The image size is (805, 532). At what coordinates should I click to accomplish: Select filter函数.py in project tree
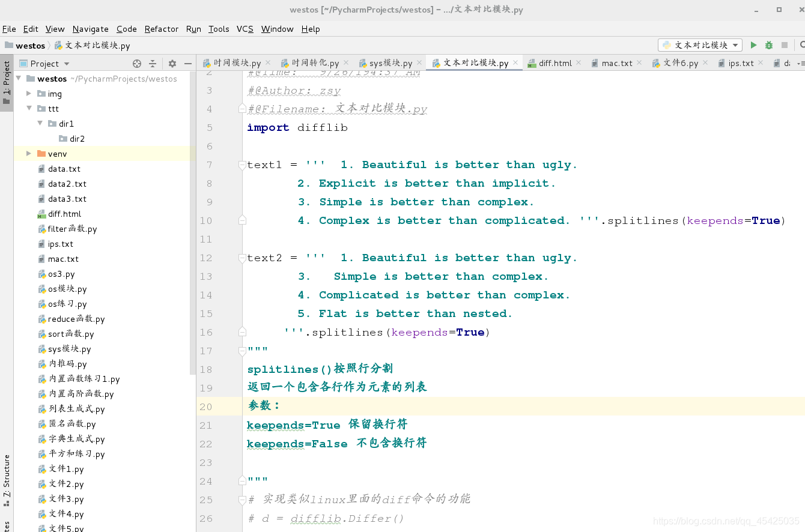(x=72, y=229)
